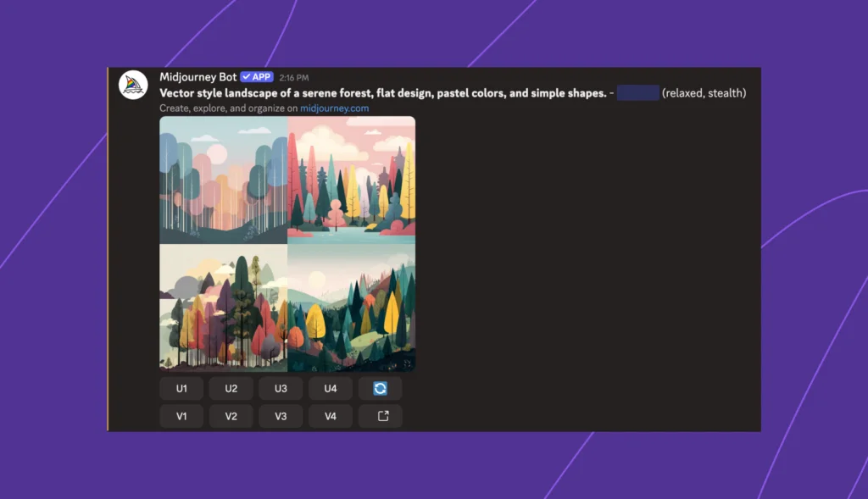Select the top-right pink sky landscape
Image resolution: width=868 pixels, height=499 pixels.
click(x=352, y=180)
